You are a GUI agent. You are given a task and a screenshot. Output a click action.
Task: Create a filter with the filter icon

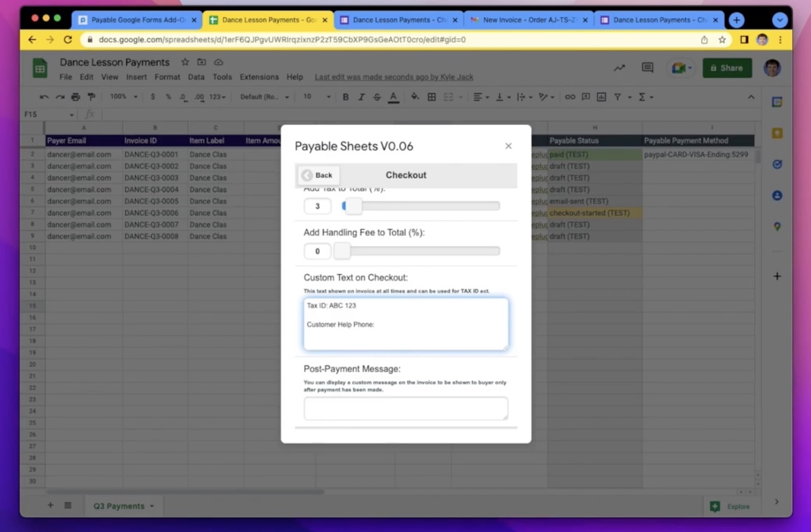tap(617, 97)
